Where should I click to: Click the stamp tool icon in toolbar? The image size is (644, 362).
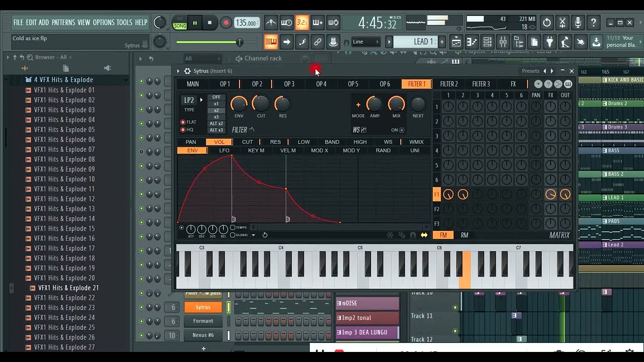[x=333, y=42]
